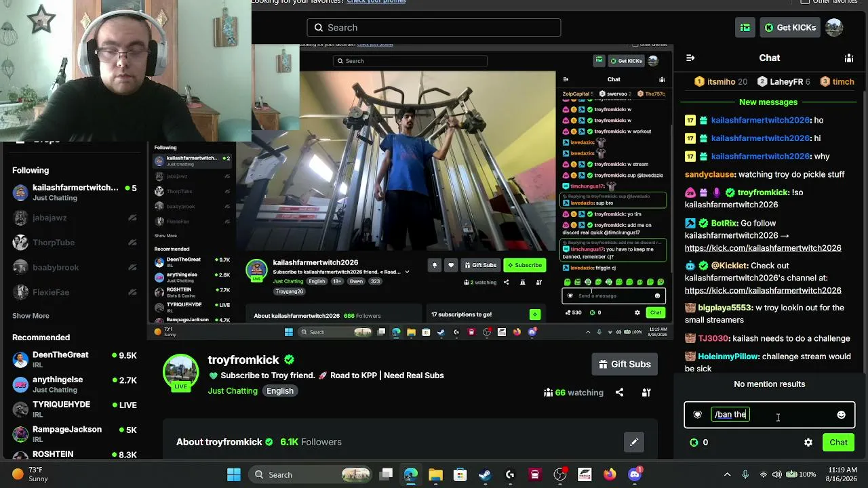Click the 66 watching viewer count
868x488 pixels.
pyautogui.click(x=573, y=392)
